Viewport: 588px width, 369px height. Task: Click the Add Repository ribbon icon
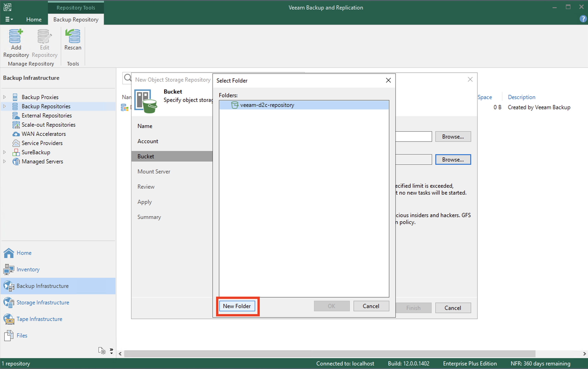click(16, 36)
